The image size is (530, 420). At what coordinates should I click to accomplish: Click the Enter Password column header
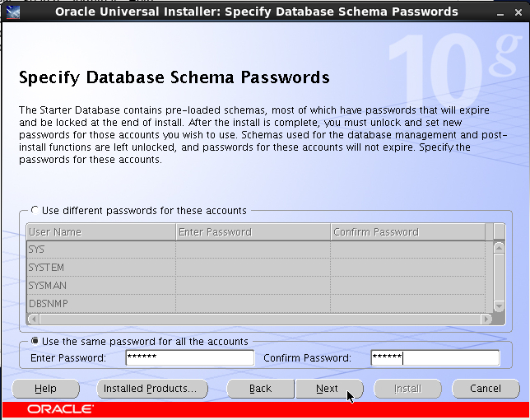click(253, 232)
